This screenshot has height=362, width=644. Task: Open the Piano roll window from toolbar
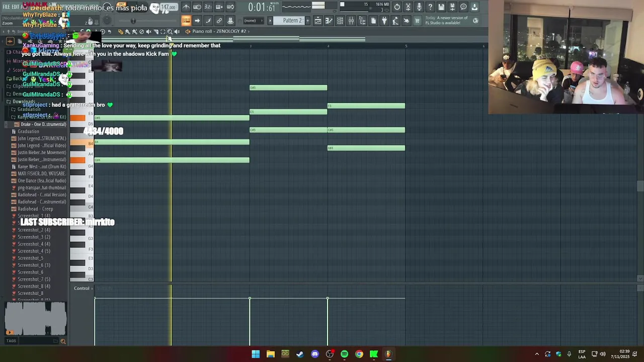[x=329, y=21]
